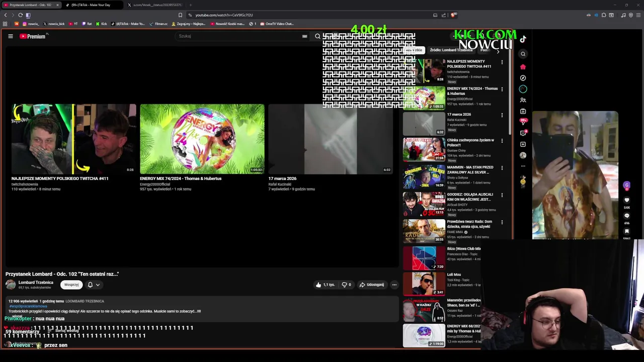Screen dimensions: 644x362
Task: Open a new browser tab
Action: tap(190, 5)
